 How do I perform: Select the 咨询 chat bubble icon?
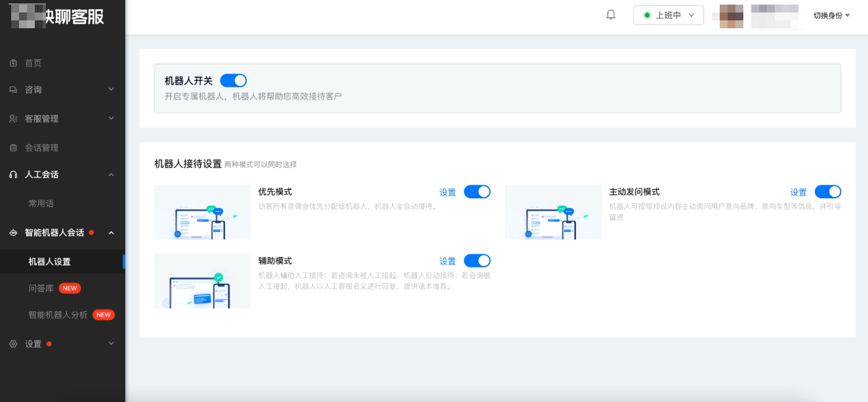[14, 89]
